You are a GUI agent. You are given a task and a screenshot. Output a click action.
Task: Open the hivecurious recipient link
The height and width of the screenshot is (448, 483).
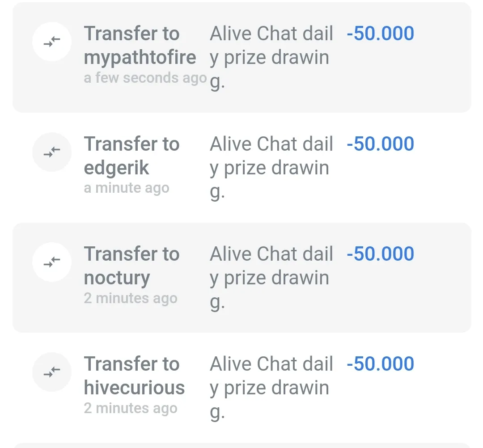point(134,388)
